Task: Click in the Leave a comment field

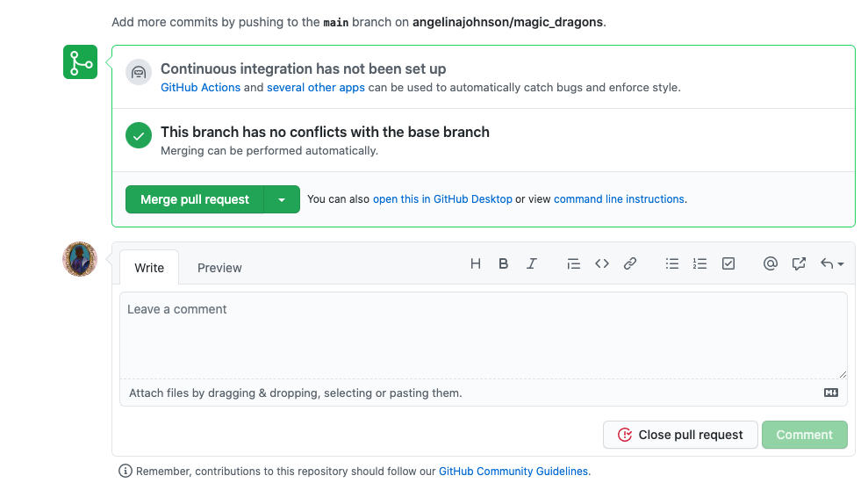Action: click(484, 335)
